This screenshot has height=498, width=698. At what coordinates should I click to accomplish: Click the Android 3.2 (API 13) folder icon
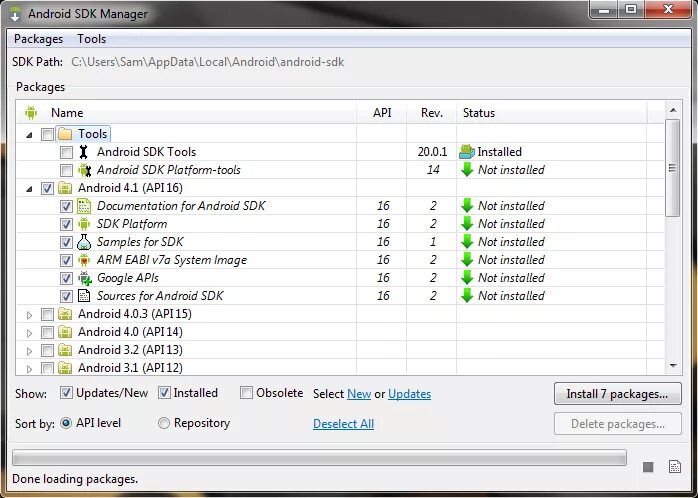click(65, 350)
